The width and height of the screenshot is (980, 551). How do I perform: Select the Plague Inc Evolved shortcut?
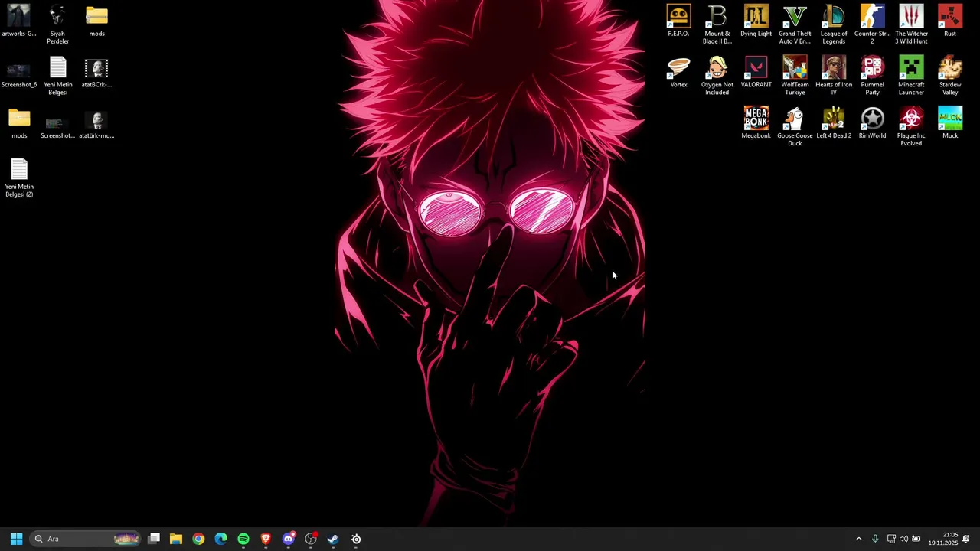coord(911,126)
